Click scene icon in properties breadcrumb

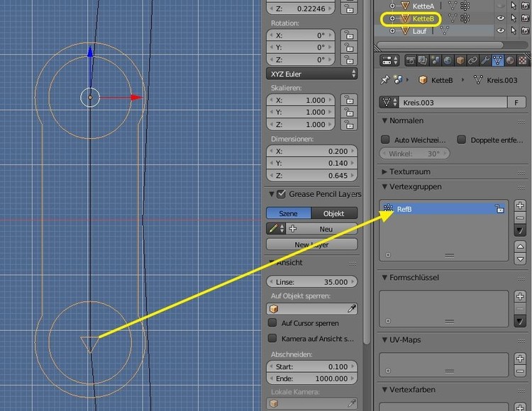click(x=398, y=80)
